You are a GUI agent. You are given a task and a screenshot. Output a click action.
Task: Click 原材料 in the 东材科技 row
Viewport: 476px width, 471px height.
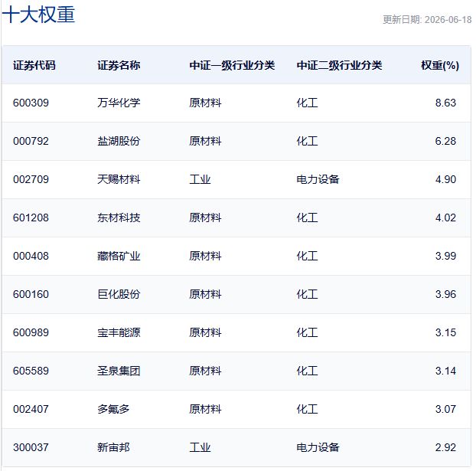[205, 218]
